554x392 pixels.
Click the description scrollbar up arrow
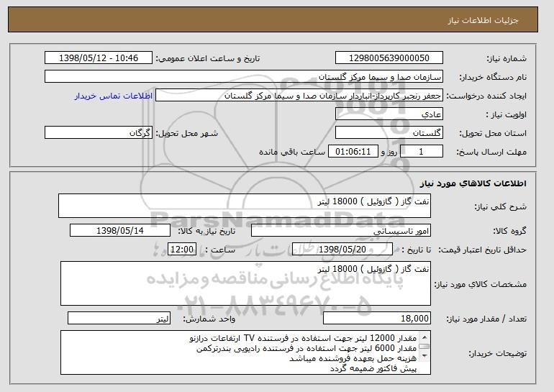tap(424, 337)
